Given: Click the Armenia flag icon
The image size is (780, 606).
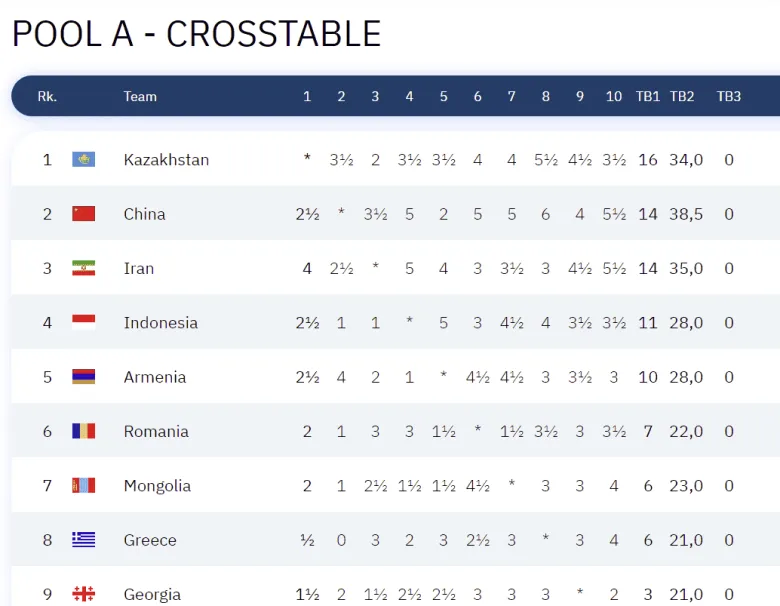Looking at the screenshot, I should [84, 377].
